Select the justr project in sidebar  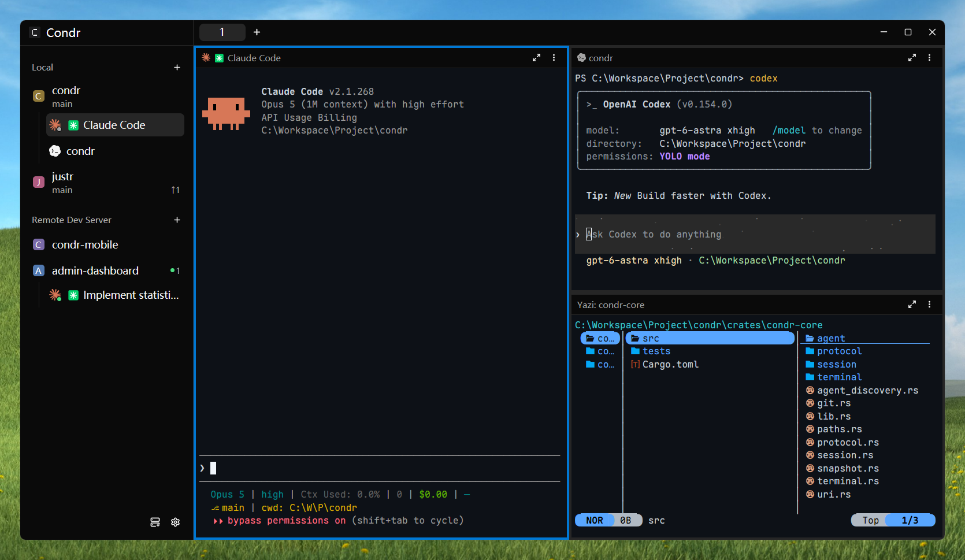click(x=107, y=182)
